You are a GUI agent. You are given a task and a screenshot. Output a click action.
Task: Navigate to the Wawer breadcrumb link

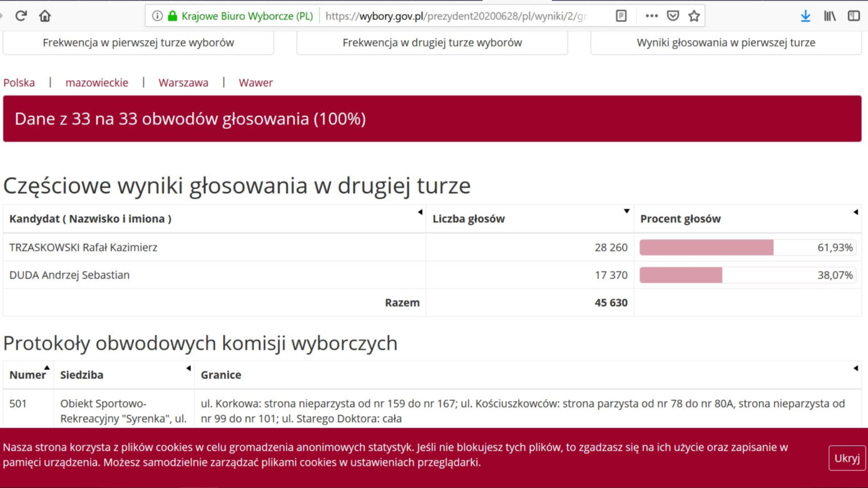tap(256, 83)
